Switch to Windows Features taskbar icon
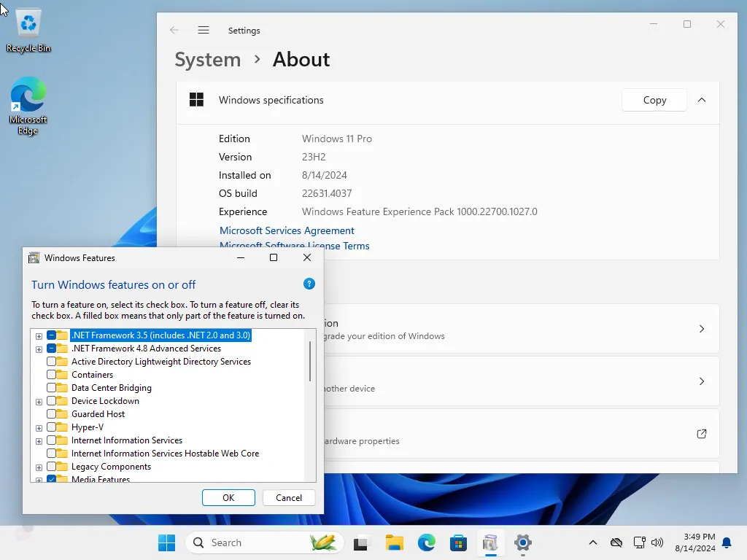This screenshot has height=560, width=747. click(490, 542)
